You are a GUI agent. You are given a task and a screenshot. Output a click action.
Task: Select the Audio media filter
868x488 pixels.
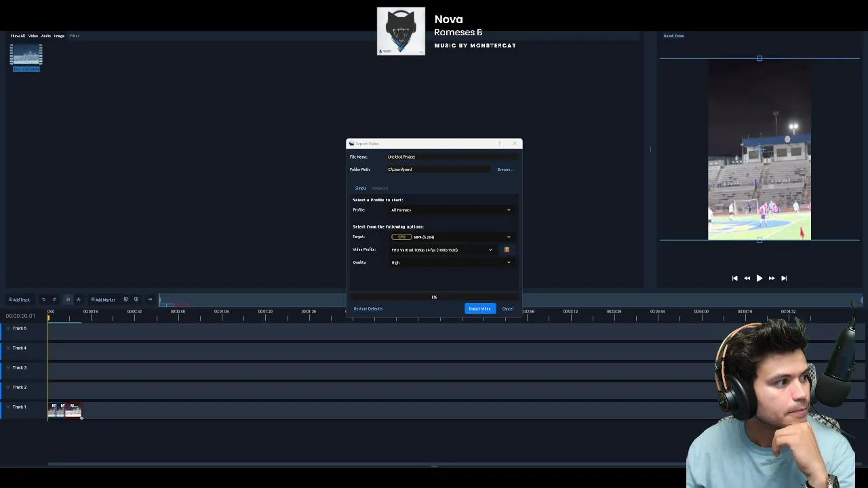point(46,36)
